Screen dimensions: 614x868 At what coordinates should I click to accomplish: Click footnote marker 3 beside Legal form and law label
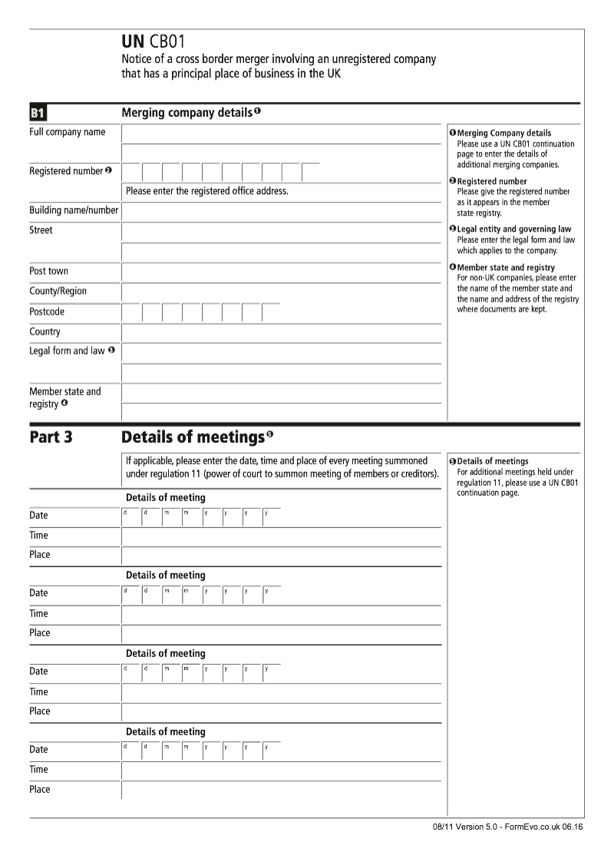tap(111, 350)
